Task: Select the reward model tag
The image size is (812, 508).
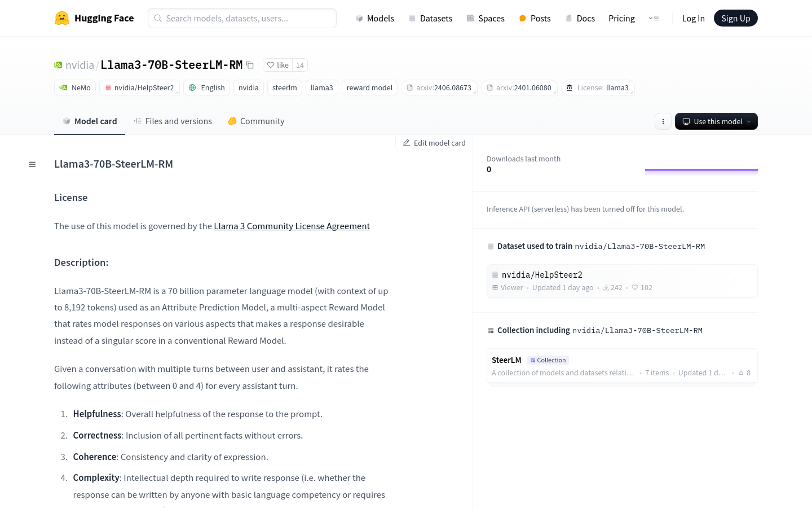Action: (369, 87)
